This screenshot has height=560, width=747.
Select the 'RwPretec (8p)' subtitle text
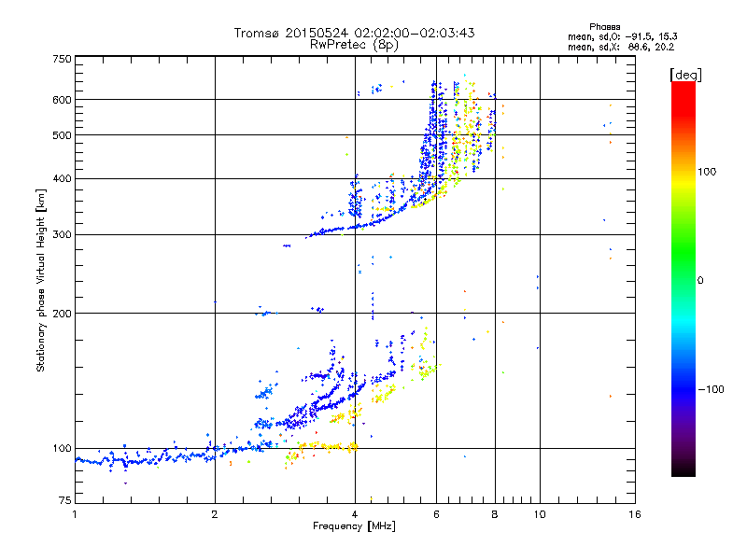pos(354,45)
